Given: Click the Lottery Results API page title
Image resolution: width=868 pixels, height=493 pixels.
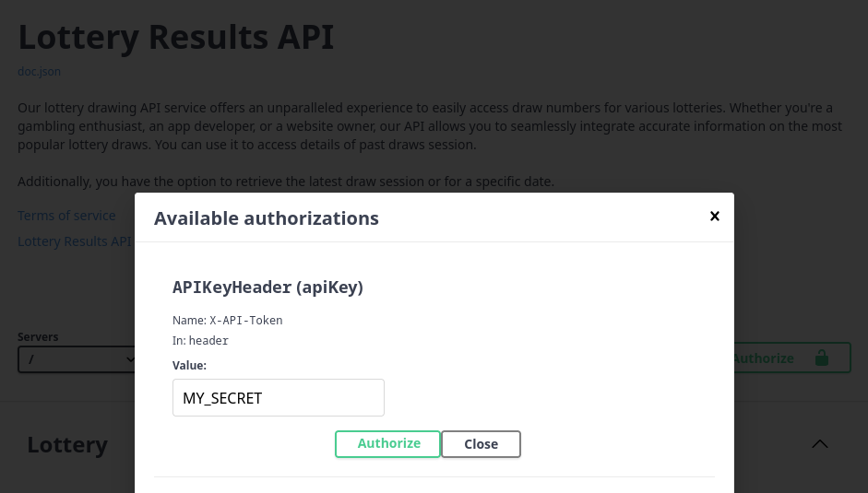Looking at the screenshot, I should pyautogui.click(x=175, y=37).
